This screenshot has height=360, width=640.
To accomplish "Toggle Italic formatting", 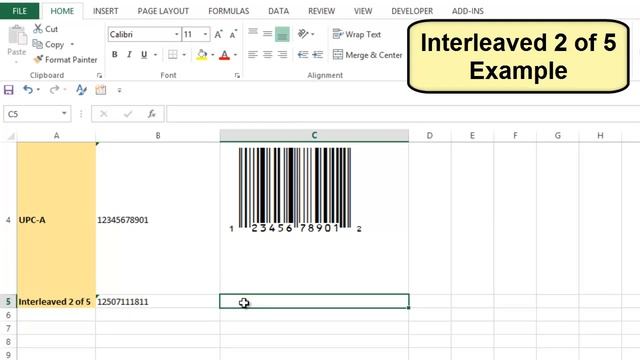I will 129,54.
